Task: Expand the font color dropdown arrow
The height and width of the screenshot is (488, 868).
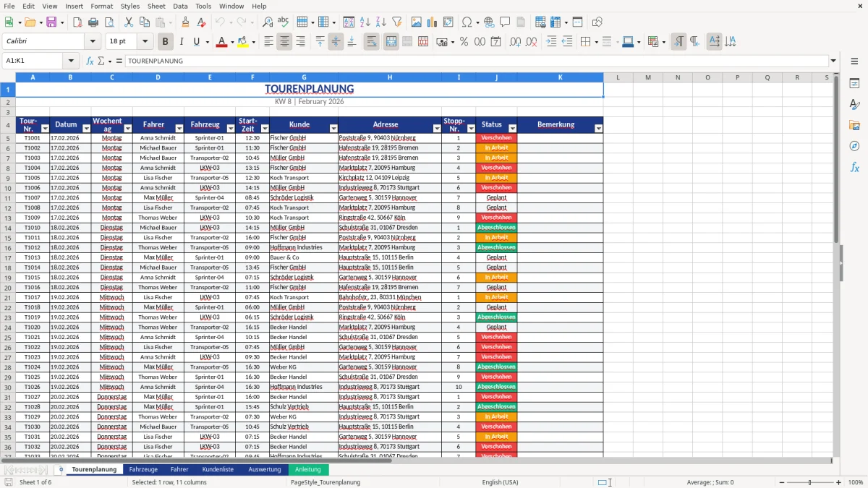Action: [x=232, y=41]
